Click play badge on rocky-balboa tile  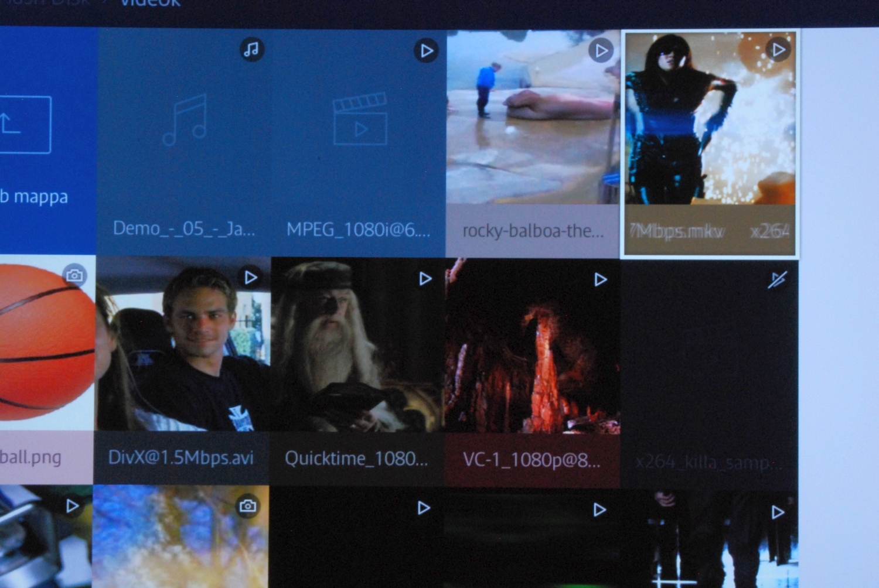[x=601, y=52]
